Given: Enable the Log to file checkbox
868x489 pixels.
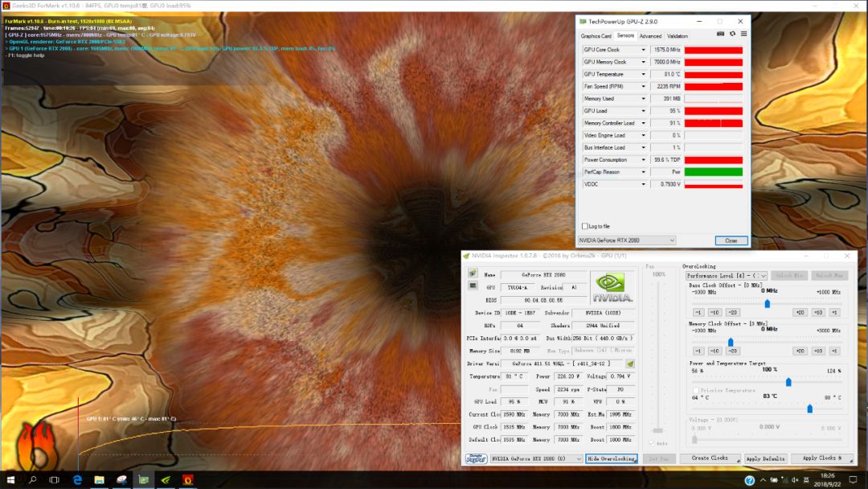Looking at the screenshot, I should pyautogui.click(x=584, y=226).
